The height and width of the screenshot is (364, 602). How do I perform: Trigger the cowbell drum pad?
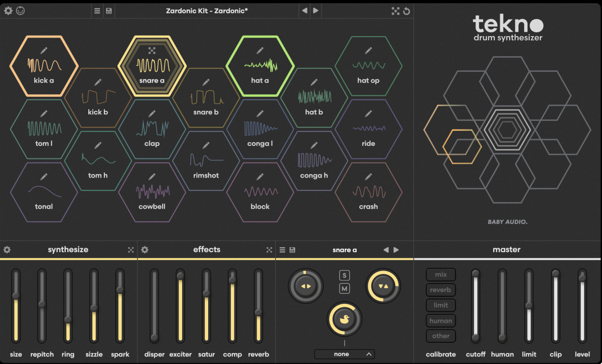(x=152, y=193)
